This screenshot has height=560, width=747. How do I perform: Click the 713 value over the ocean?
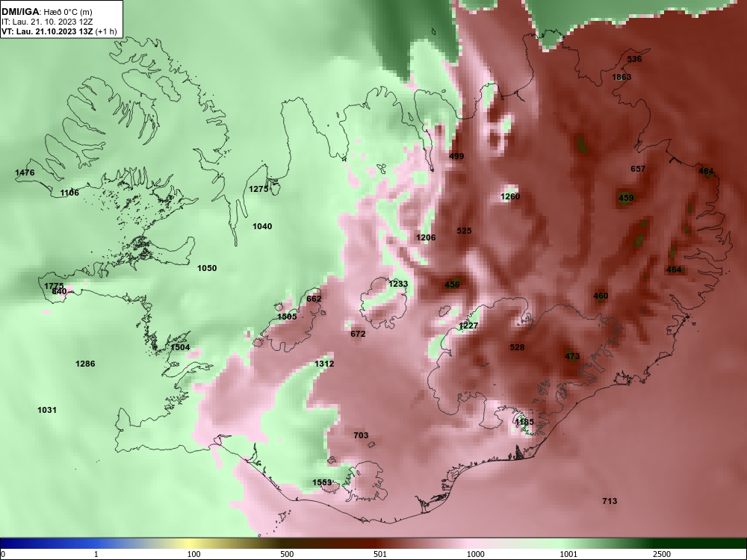pyautogui.click(x=610, y=501)
